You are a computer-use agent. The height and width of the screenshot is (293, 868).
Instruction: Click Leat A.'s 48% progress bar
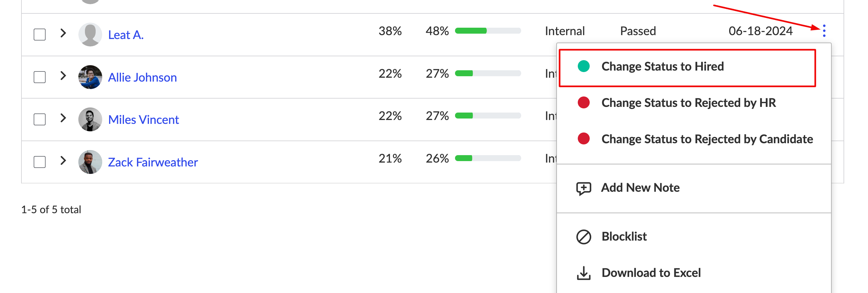pos(487,31)
